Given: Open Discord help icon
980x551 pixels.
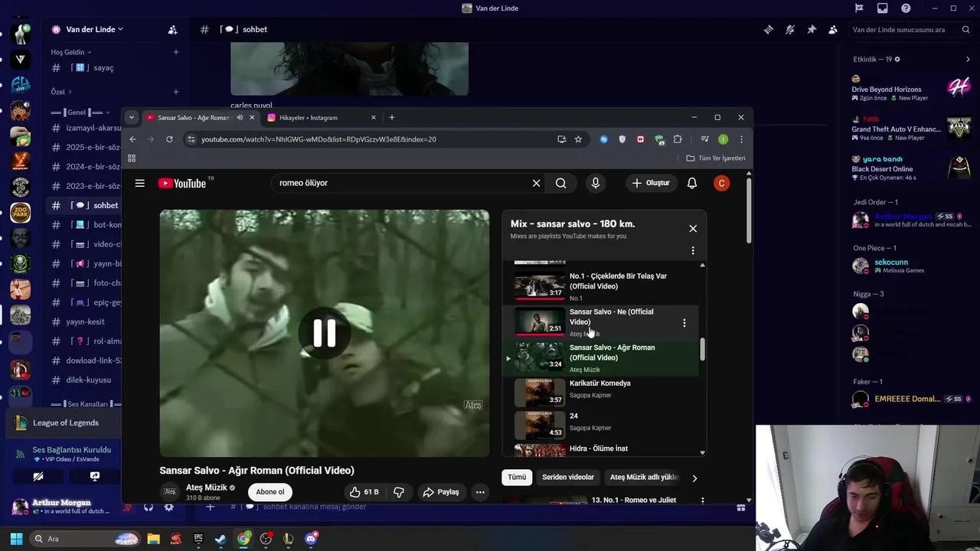Looking at the screenshot, I should [906, 8].
